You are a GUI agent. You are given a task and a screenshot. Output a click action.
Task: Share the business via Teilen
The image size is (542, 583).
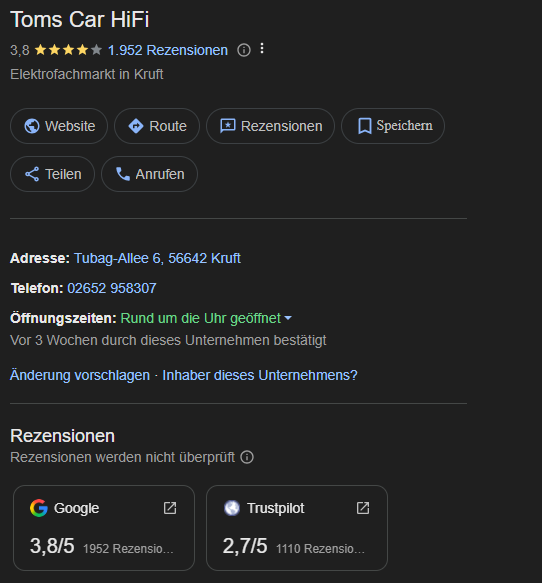click(x=52, y=174)
